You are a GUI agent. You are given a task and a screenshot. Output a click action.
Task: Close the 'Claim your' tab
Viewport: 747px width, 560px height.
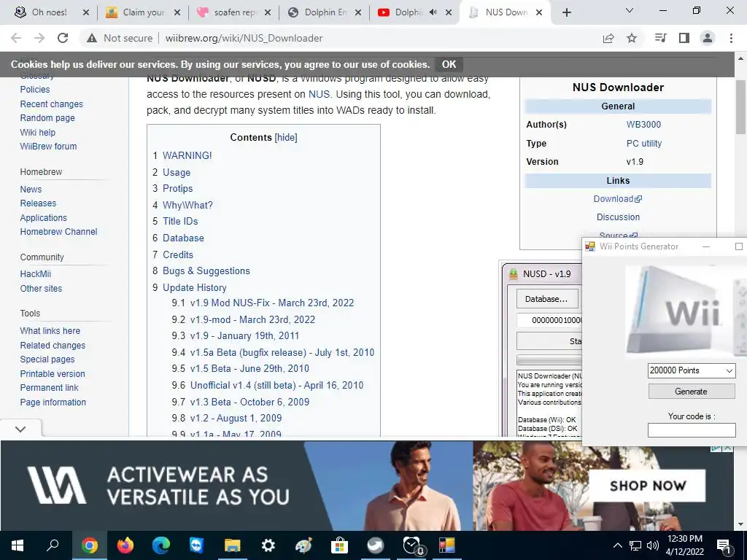177,12
